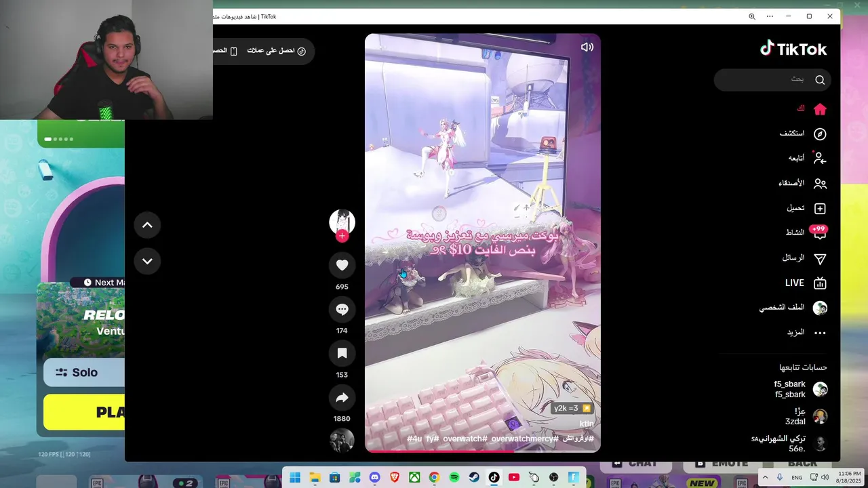Expand the More (المزيد) three-dots menu

tap(820, 333)
